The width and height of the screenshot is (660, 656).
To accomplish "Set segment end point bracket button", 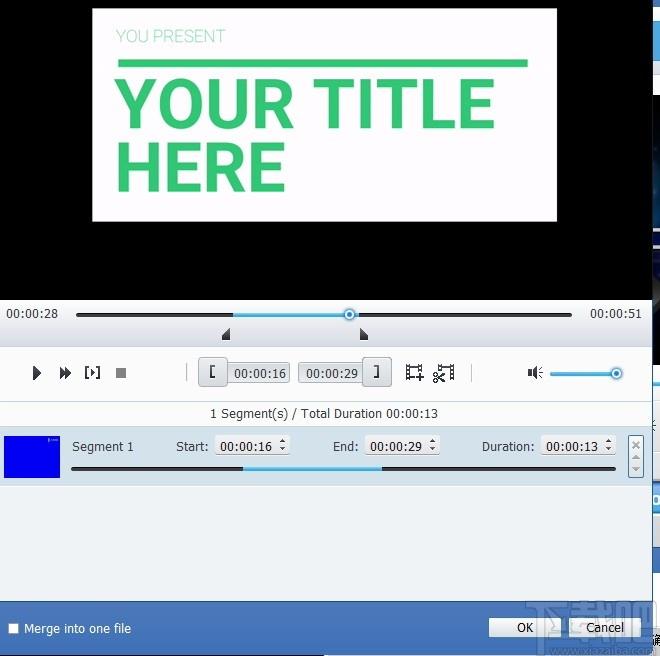I will click(377, 372).
